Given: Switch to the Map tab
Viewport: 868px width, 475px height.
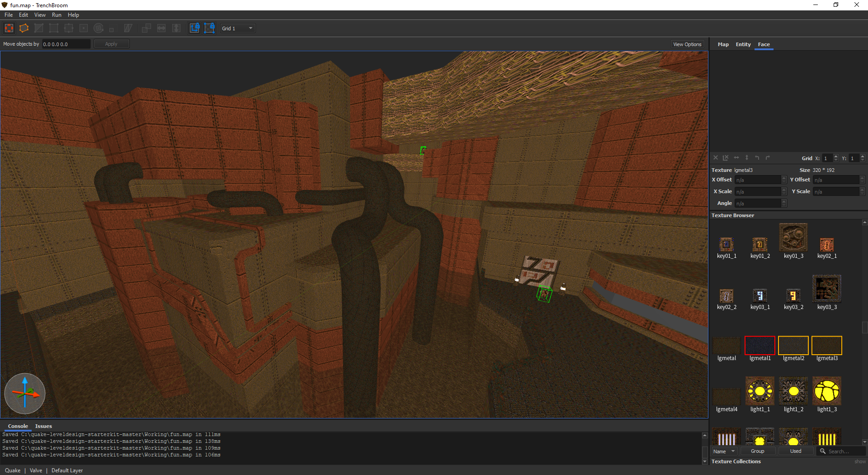Looking at the screenshot, I should pos(723,44).
